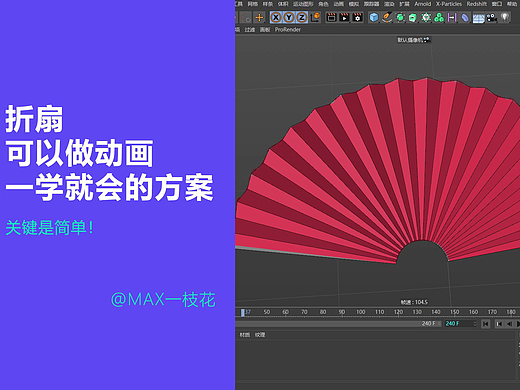
Task: Open the material manager 纹理 menu
Action: [x=260, y=335]
